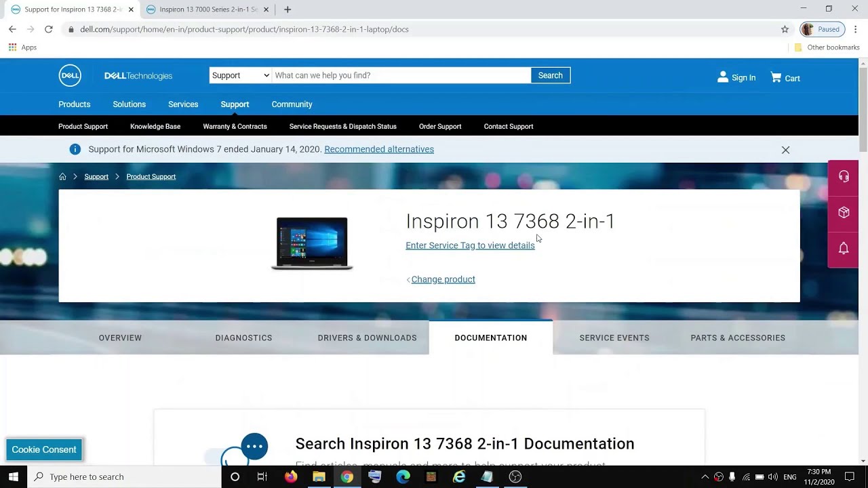This screenshot has width=868, height=488.
Task: Bookmark this page with the star icon
Action: click(x=785, y=29)
